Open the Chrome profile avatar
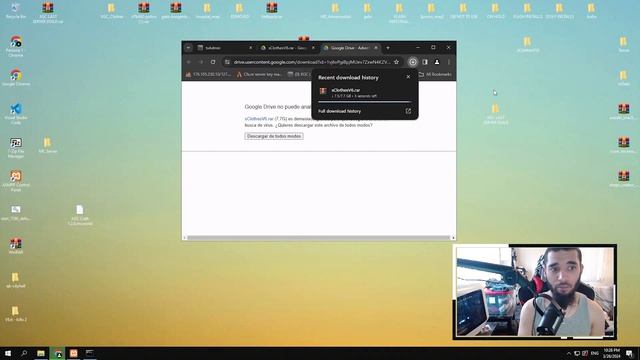 [437, 62]
